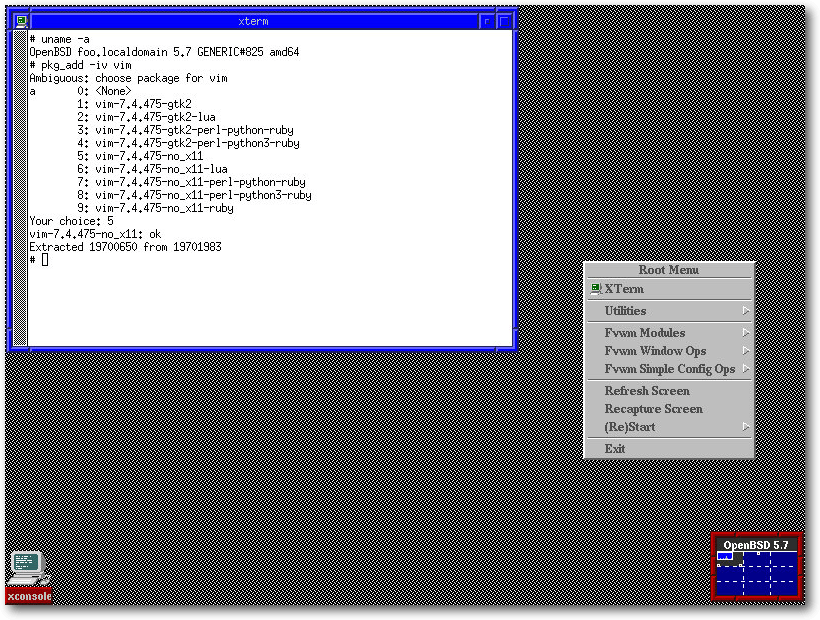The height and width of the screenshot is (620, 820).
Task: Click the 'pkg_add -iv vim' command line
Action: click(x=81, y=65)
